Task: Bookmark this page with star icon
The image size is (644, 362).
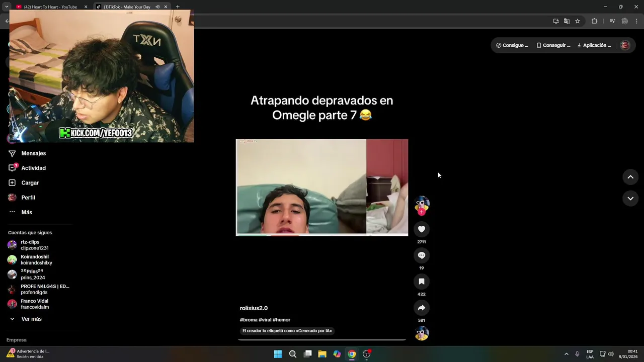Action: click(x=578, y=21)
